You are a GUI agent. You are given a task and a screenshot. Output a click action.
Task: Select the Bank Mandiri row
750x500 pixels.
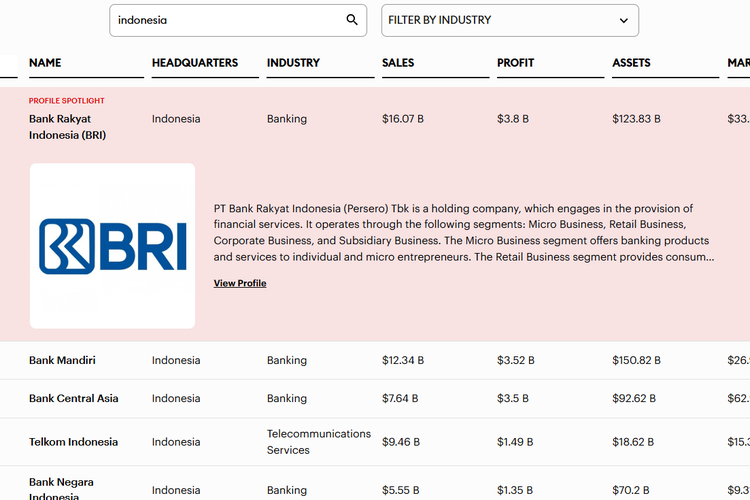coord(62,360)
